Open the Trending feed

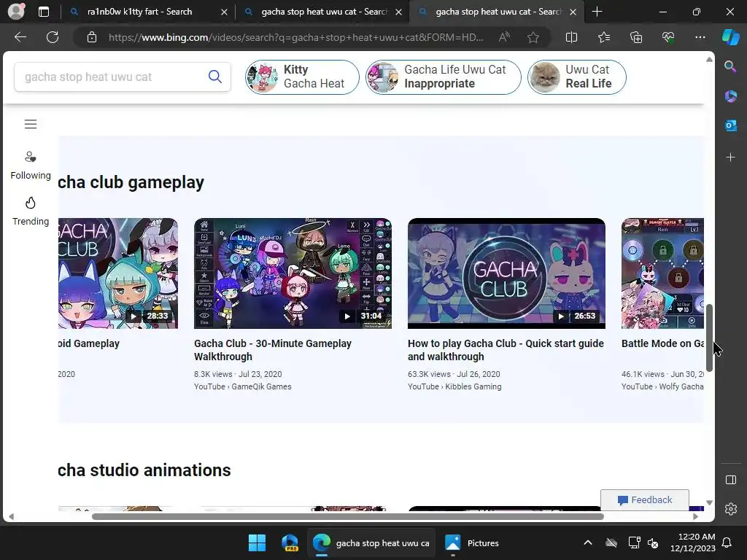31,211
